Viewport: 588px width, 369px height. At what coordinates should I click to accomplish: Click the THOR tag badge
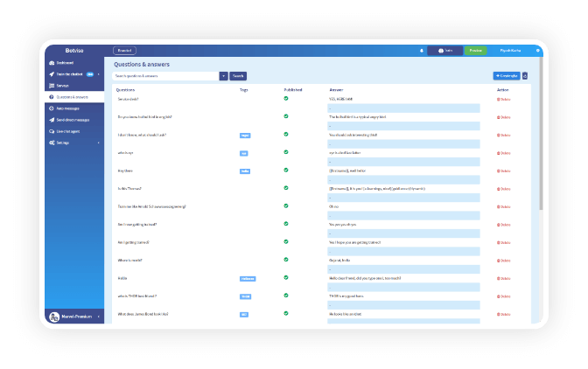click(245, 297)
